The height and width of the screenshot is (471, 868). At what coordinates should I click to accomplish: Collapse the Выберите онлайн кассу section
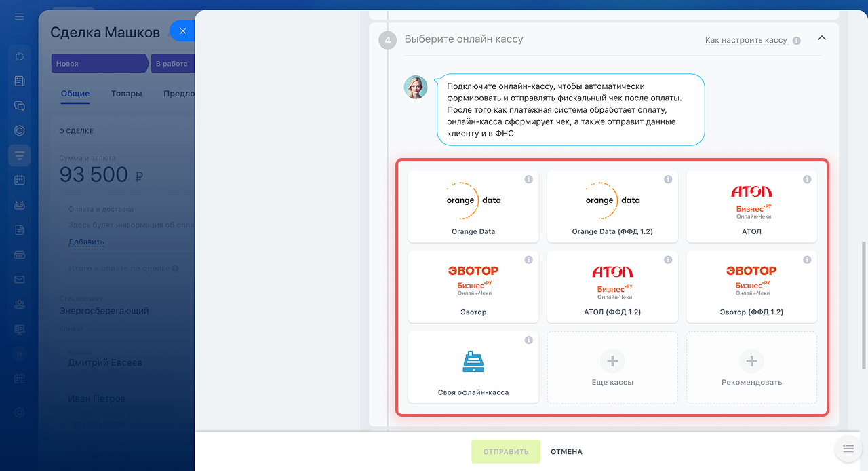[822, 39]
